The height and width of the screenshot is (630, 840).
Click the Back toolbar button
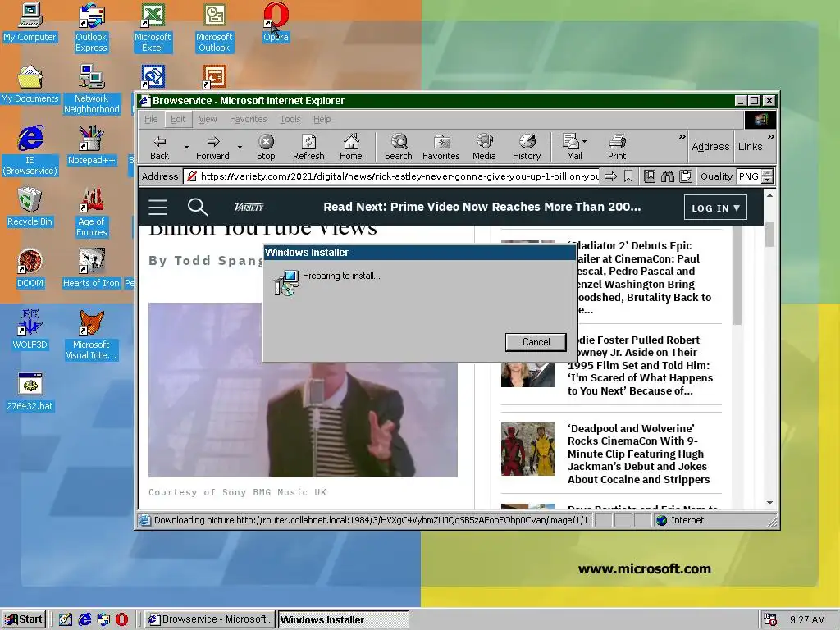160,148
